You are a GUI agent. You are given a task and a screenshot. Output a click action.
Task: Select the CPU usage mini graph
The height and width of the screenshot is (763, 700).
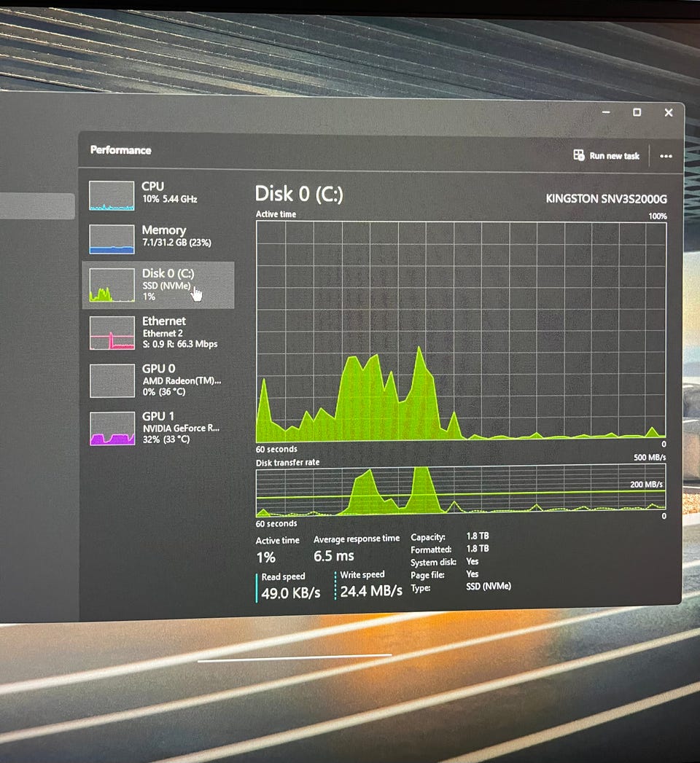pos(112,195)
